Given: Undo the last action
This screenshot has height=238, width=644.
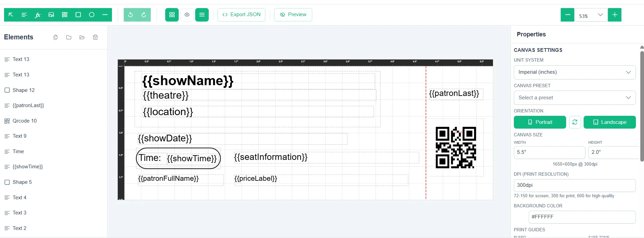Looking at the screenshot, I should click(130, 15).
